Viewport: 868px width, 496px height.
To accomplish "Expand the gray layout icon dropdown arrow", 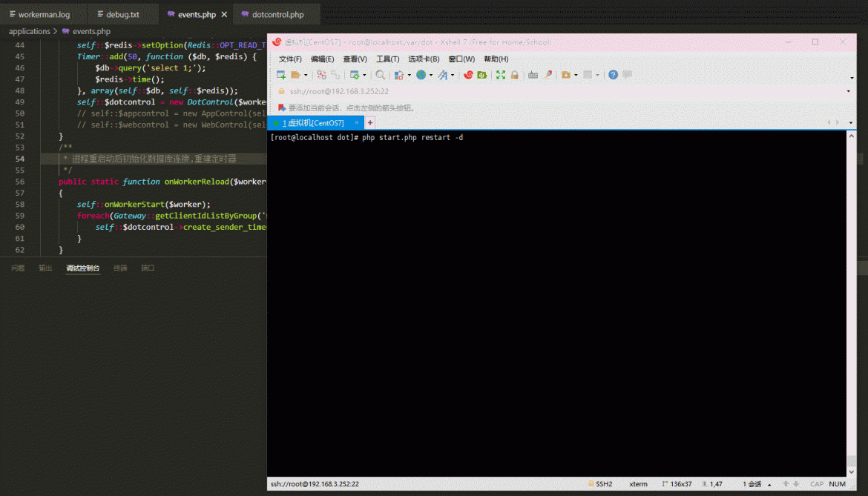I will 597,75.
